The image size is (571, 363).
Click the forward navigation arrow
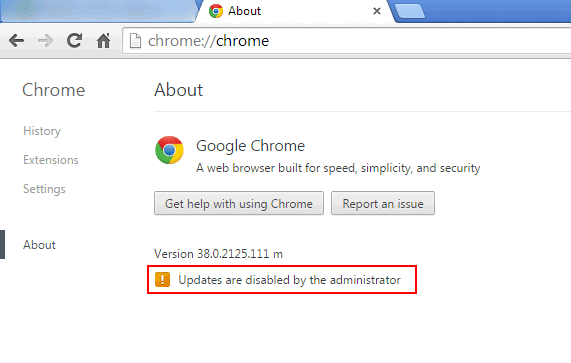coord(46,40)
